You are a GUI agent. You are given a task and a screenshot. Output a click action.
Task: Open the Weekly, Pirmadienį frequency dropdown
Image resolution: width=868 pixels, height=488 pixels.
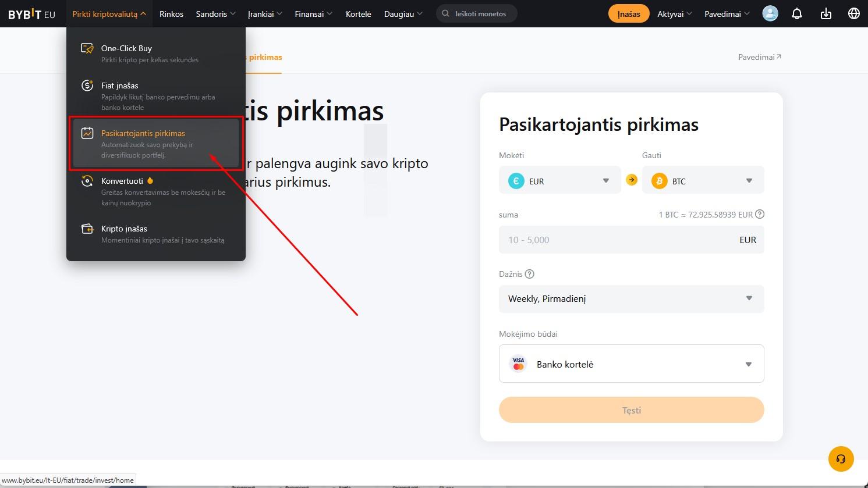click(x=631, y=298)
